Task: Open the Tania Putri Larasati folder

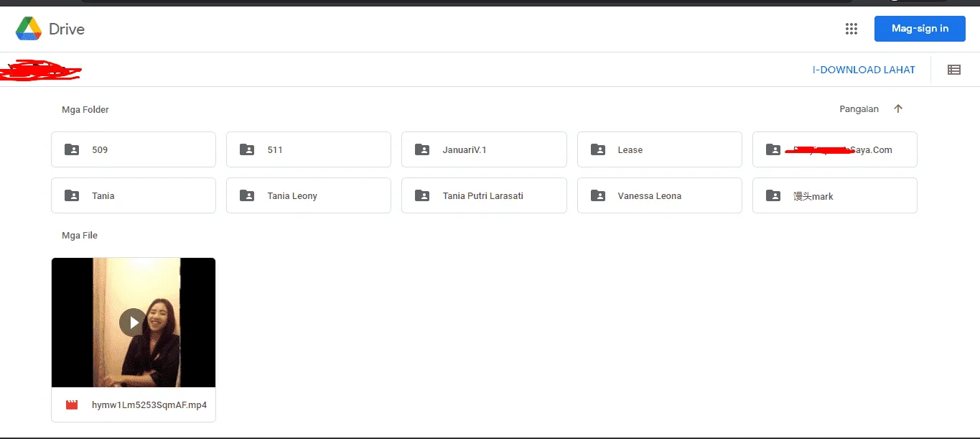Action: 484,195
